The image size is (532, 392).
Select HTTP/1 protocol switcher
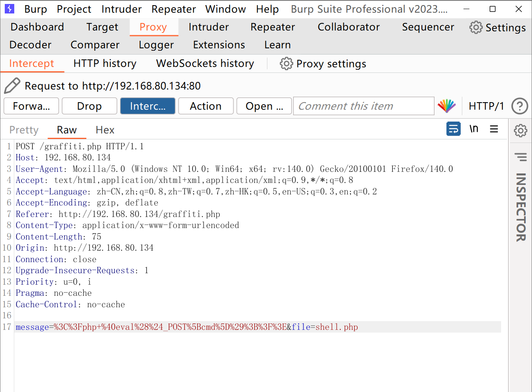pos(486,106)
